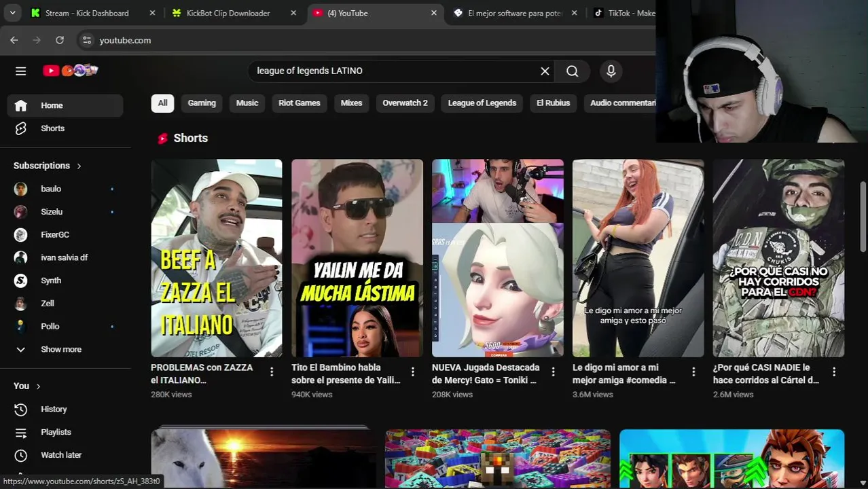
Task: Close the KickBot Clip Downloader tab
Action: (x=293, y=13)
